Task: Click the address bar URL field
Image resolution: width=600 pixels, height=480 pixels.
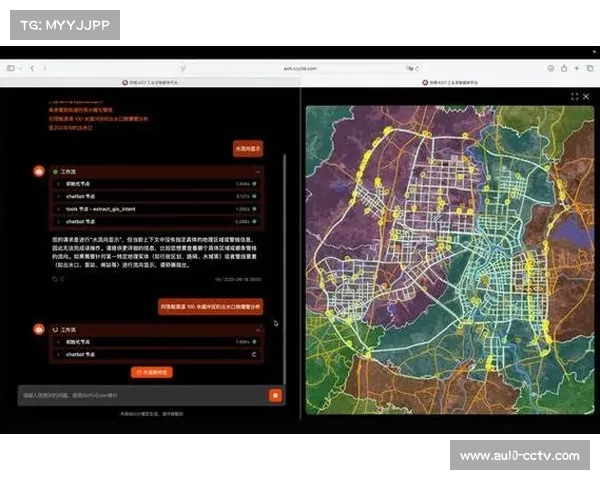Action: pos(300,69)
